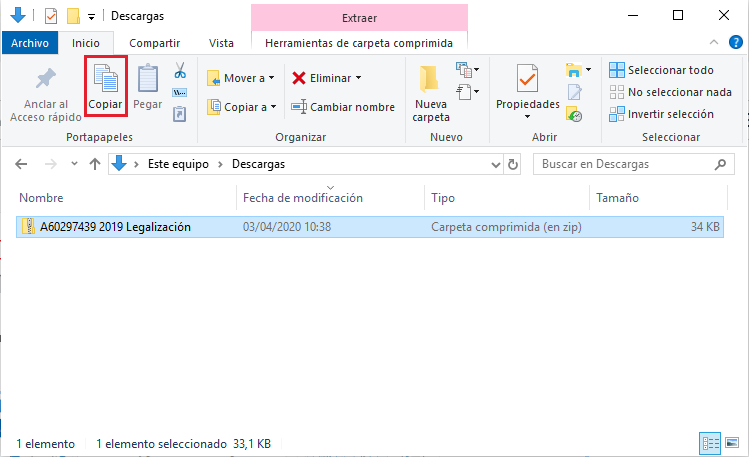Click the help question mark icon
Screen dimensions: 749x457
(x=736, y=43)
